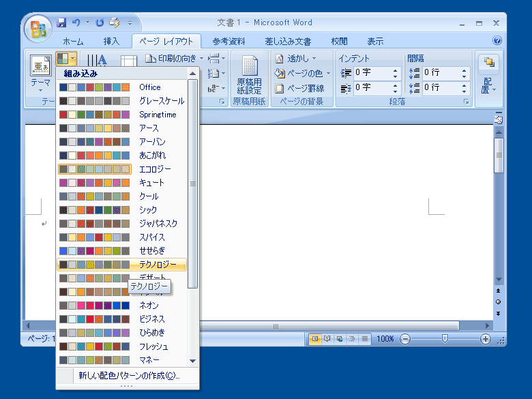Choose the アーバン color scheme

(122, 141)
